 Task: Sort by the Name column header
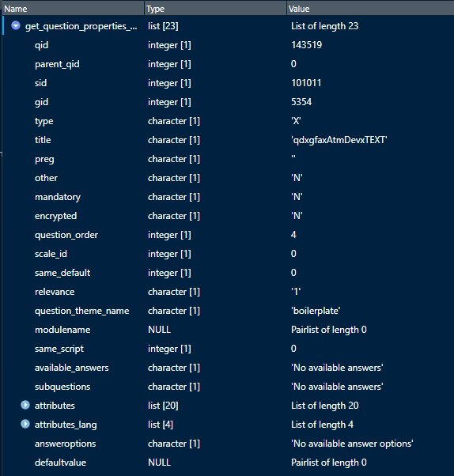pyautogui.click(x=73, y=9)
